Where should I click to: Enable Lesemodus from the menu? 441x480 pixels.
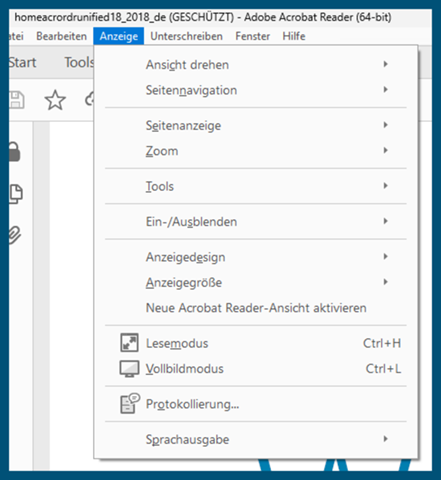256,343
